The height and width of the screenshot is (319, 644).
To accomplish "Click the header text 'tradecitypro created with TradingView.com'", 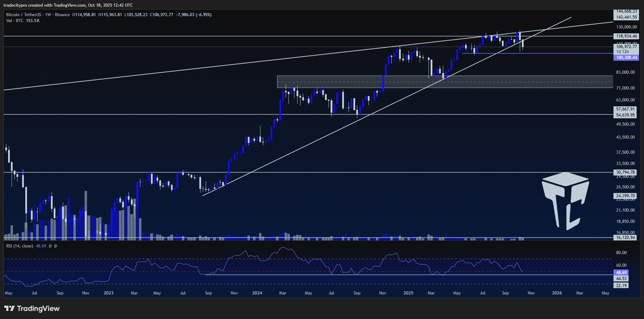I will point(45,5).
